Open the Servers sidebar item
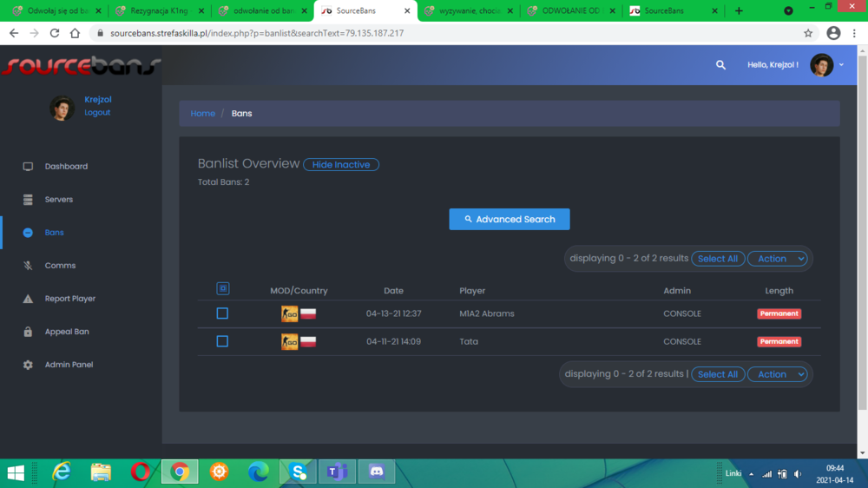Screen dimensions: 868x488 click(59, 200)
